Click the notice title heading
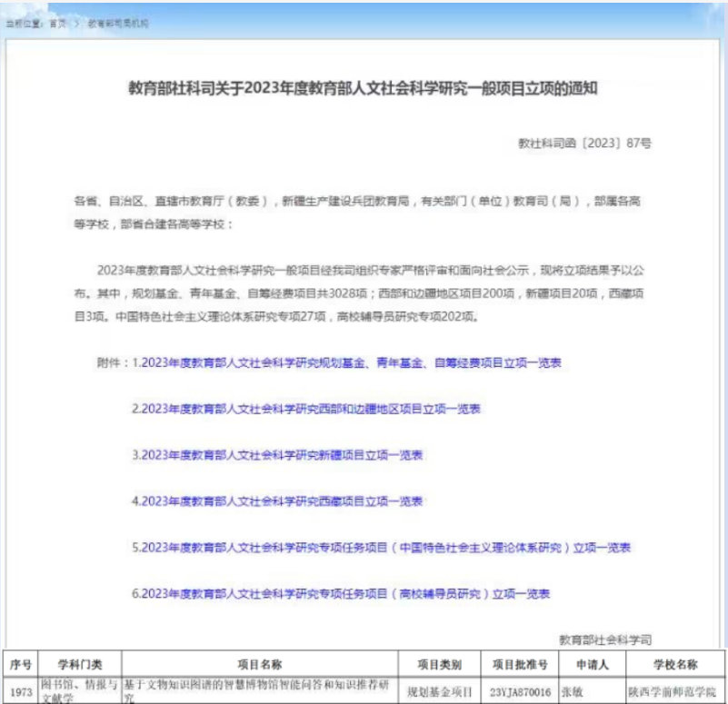 pyautogui.click(x=364, y=89)
